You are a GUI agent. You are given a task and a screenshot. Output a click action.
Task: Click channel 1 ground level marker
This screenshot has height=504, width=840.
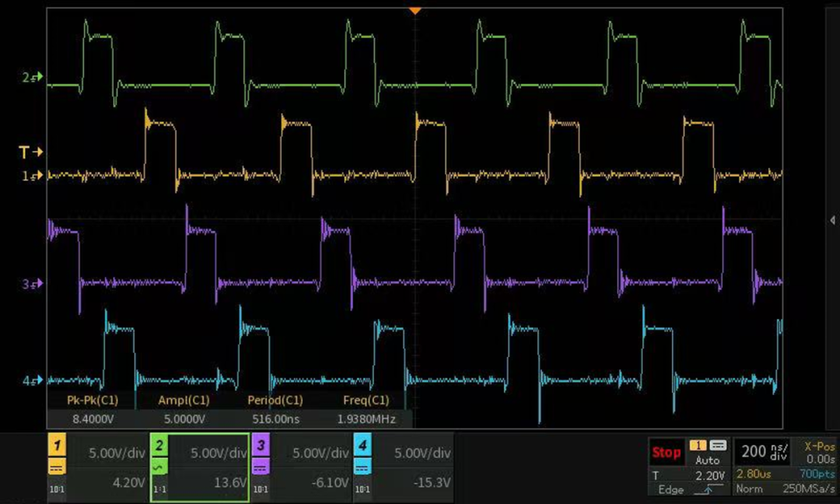[32, 176]
